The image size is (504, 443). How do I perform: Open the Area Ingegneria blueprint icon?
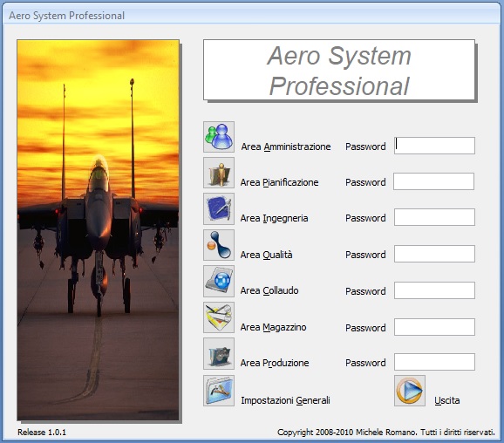click(219, 208)
